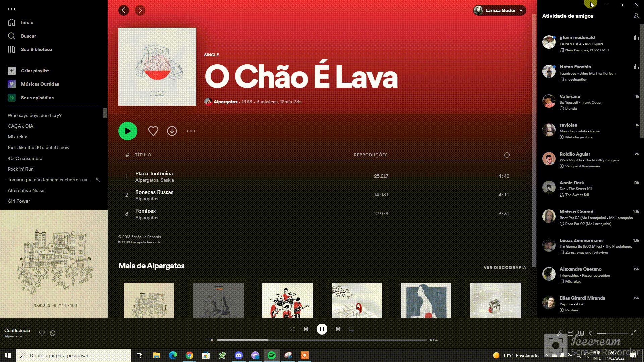Open the add friends icon

(636, 16)
